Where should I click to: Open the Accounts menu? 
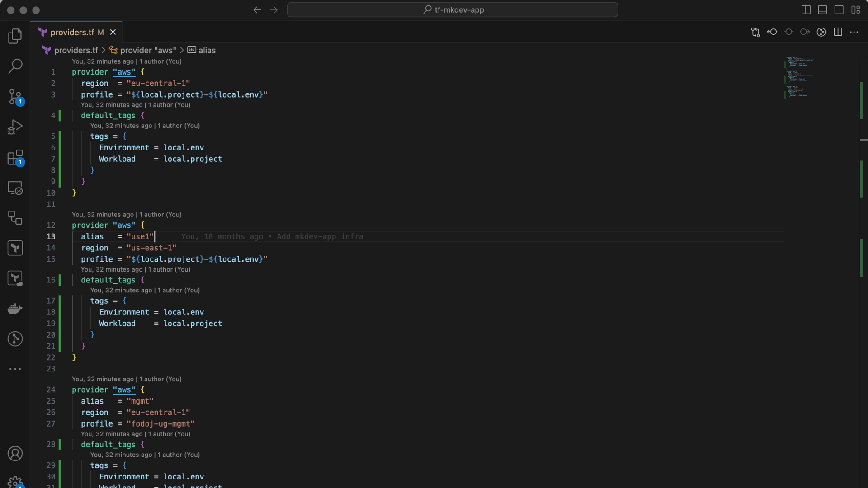(15, 453)
